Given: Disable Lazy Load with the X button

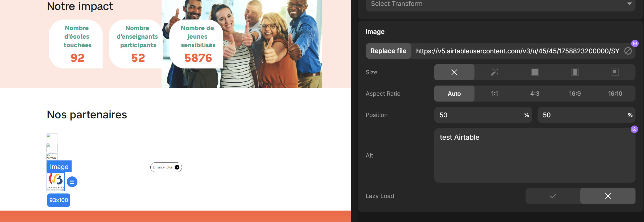Looking at the screenshot, I should [x=608, y=196].
